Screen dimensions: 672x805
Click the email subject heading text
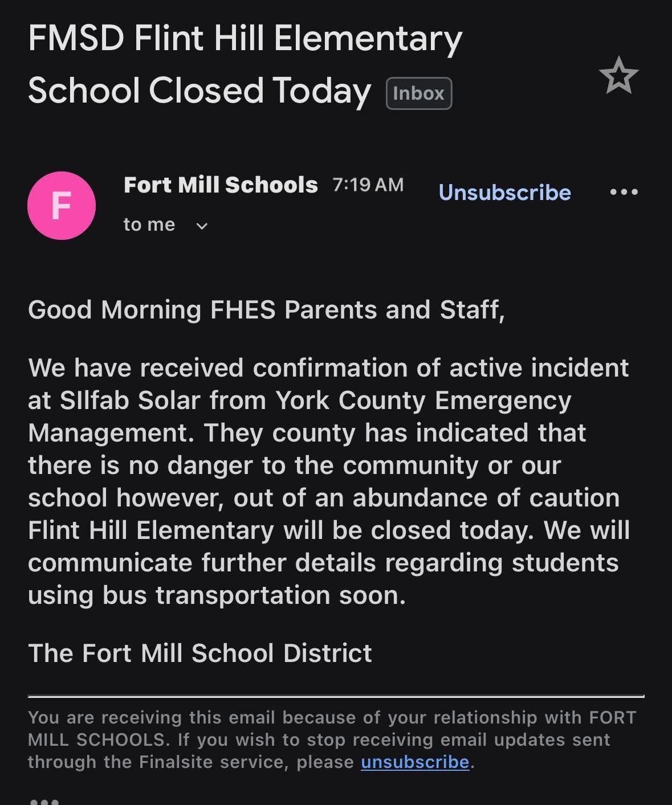tap(245, 64)
